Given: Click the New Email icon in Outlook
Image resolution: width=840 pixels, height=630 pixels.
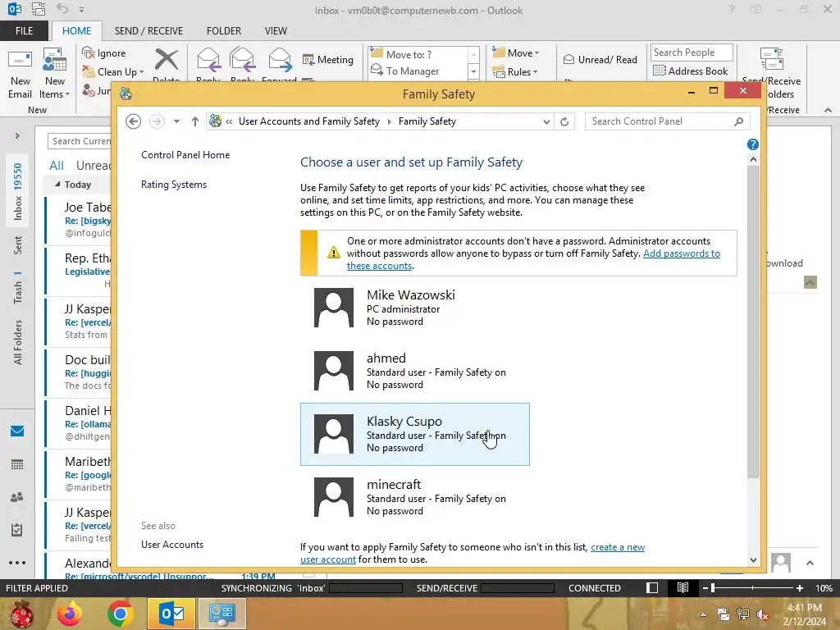Looking at the screenshot, I should [x=20, y=72].
